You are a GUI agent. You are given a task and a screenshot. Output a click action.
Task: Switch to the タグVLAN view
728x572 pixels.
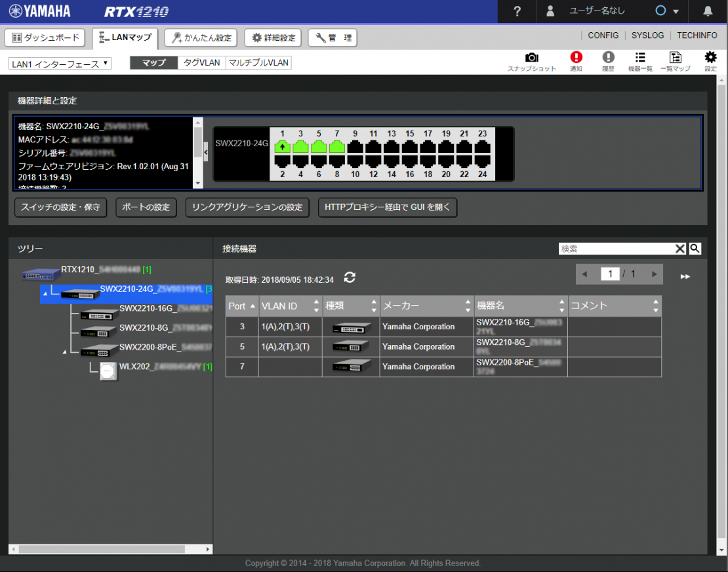[201, 62]
